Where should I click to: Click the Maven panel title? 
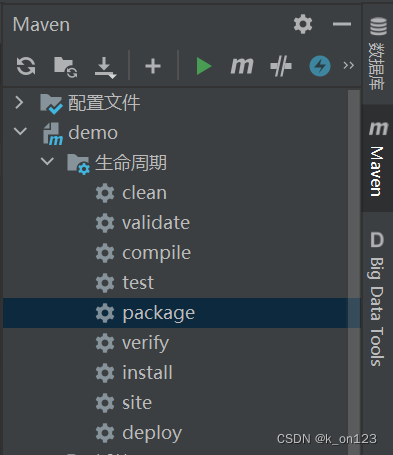point(41,25)
